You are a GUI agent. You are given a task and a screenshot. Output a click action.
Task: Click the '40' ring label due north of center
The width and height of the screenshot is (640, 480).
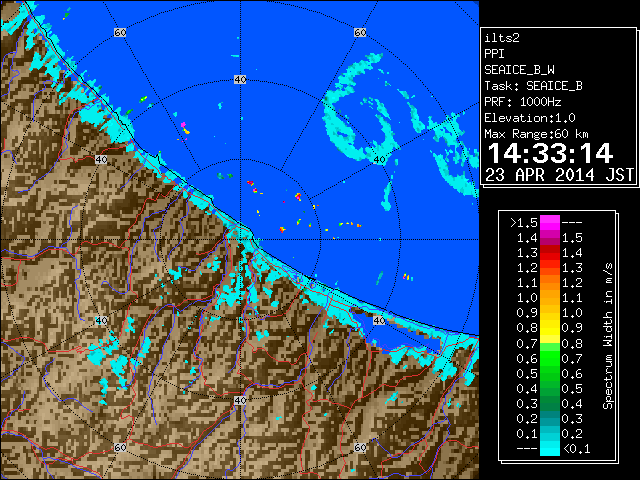[240, 80]
